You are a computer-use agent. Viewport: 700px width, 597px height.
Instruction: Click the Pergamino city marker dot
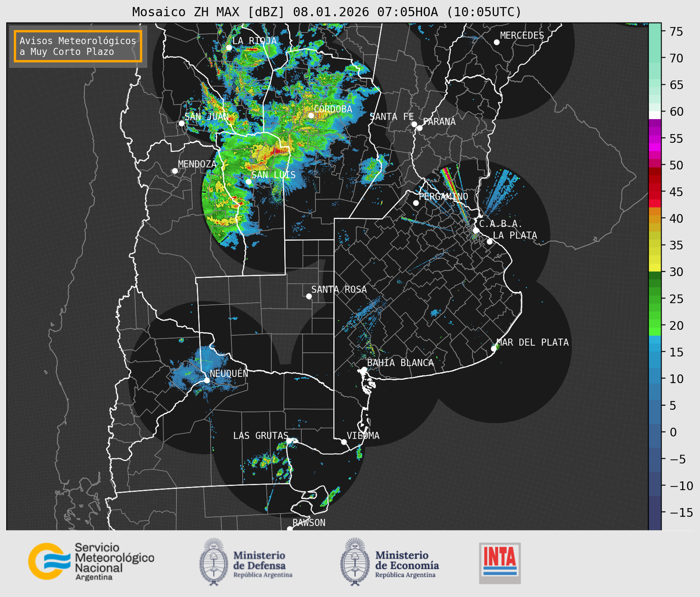tap(416, 203)
